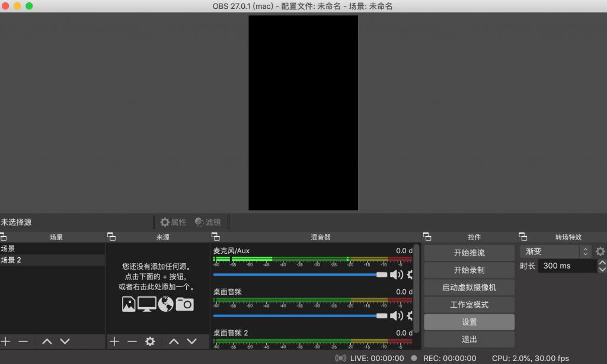This screenshot has height=364, width=607.
Task: Click the 300 ms duration field
Action: pyautogui.click(x=567, y=266)
